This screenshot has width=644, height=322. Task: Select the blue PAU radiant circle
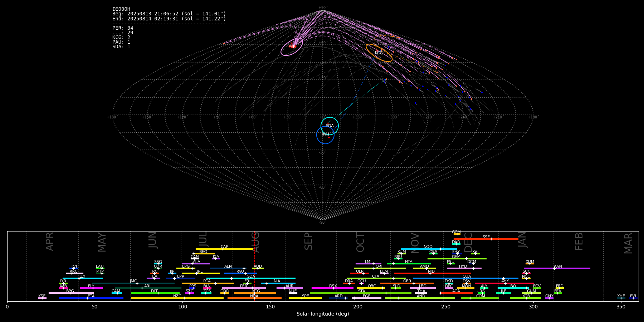325,135
